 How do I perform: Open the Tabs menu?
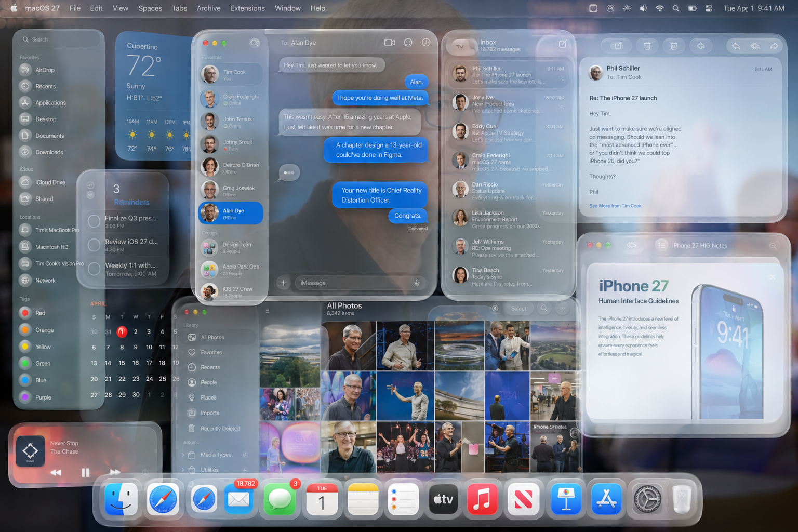pyautogui.click(x=179, y=8)
